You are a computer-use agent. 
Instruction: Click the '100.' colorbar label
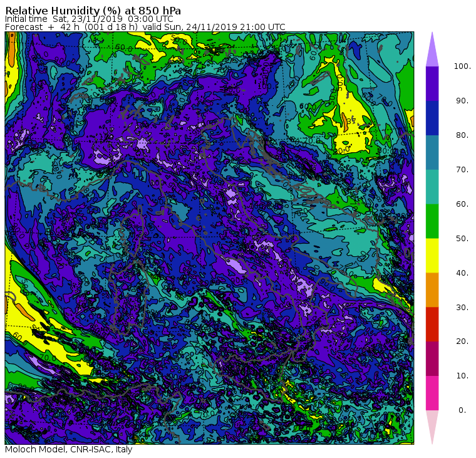coord(462,66)
